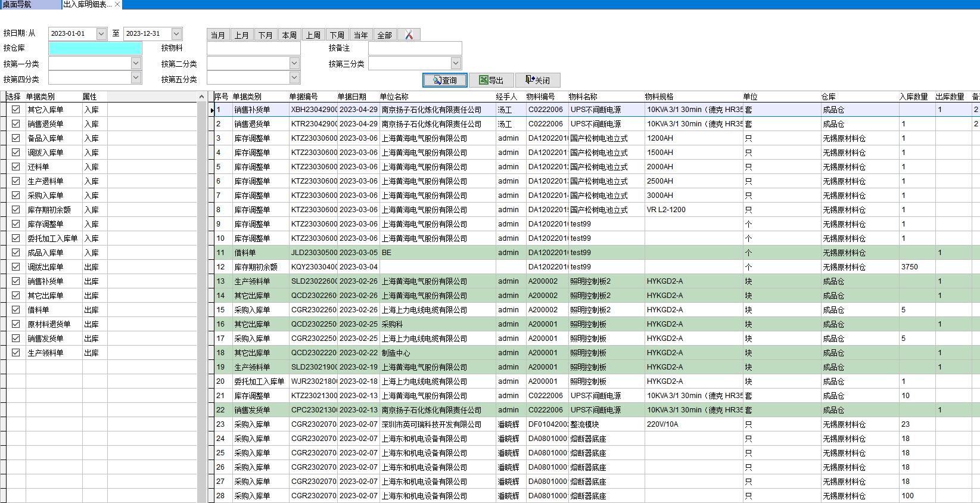Click the 入库数量 column header

[x=913, y=97]
